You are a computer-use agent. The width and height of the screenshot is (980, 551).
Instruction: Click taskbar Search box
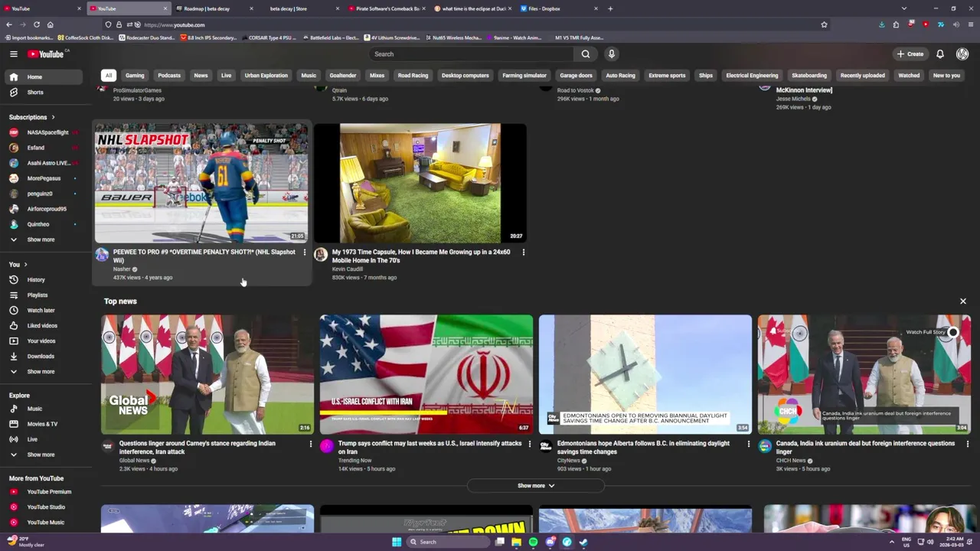448,542
